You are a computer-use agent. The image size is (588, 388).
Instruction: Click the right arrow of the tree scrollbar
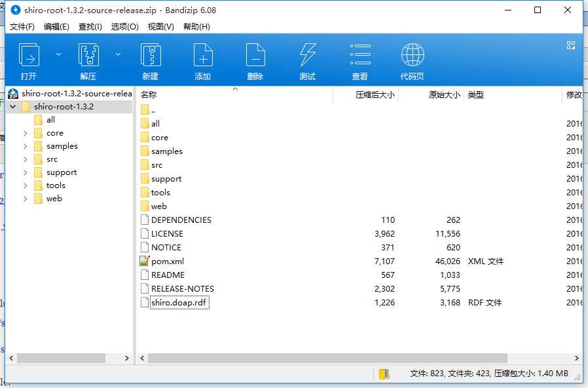pos(127,359)
